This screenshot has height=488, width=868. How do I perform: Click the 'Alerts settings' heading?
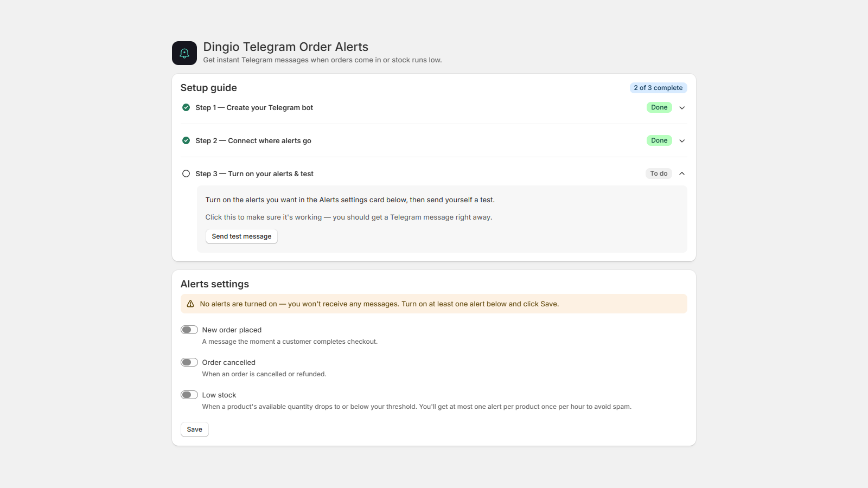point(215,284)
